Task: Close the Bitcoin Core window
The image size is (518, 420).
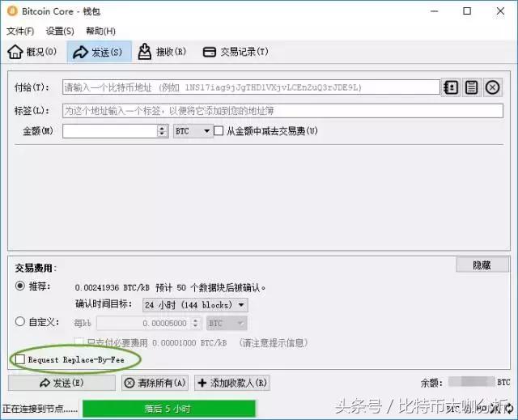Action: [x=500, y=11]
